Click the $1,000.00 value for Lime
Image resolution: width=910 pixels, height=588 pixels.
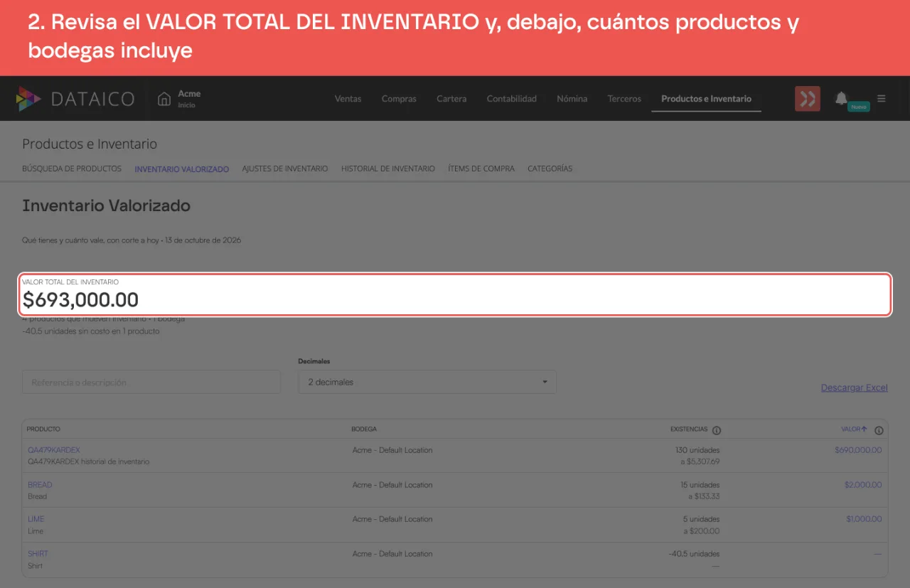click(x=864, y=519)
